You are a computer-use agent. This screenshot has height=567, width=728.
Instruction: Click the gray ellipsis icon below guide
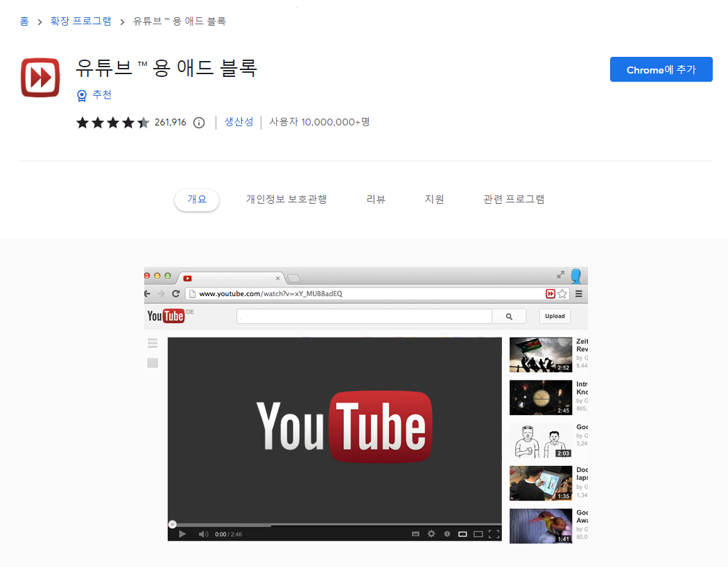pyautogui.click(x=153, y=363)
